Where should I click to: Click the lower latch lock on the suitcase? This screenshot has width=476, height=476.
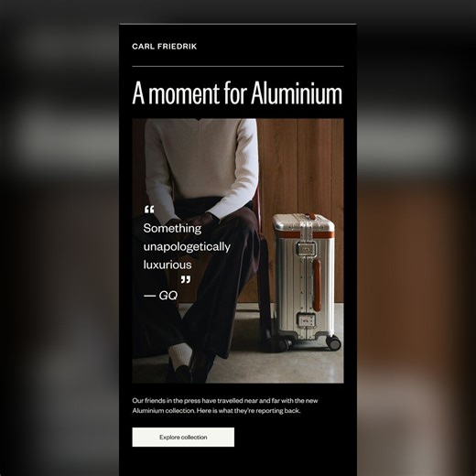(306, 320)
